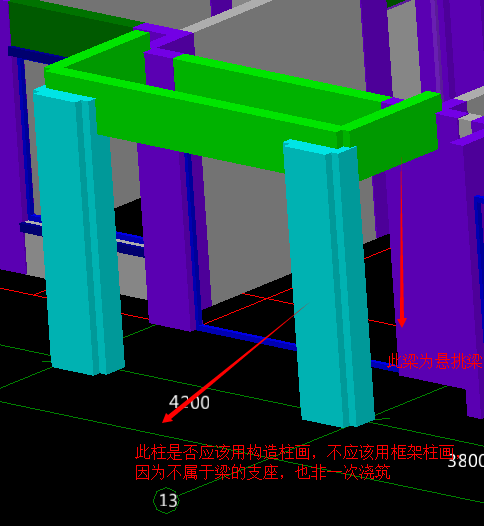Select the left cyan column
Image resolution: width=484 pixels, height=526 pixels.
click(x=79, y=231)
